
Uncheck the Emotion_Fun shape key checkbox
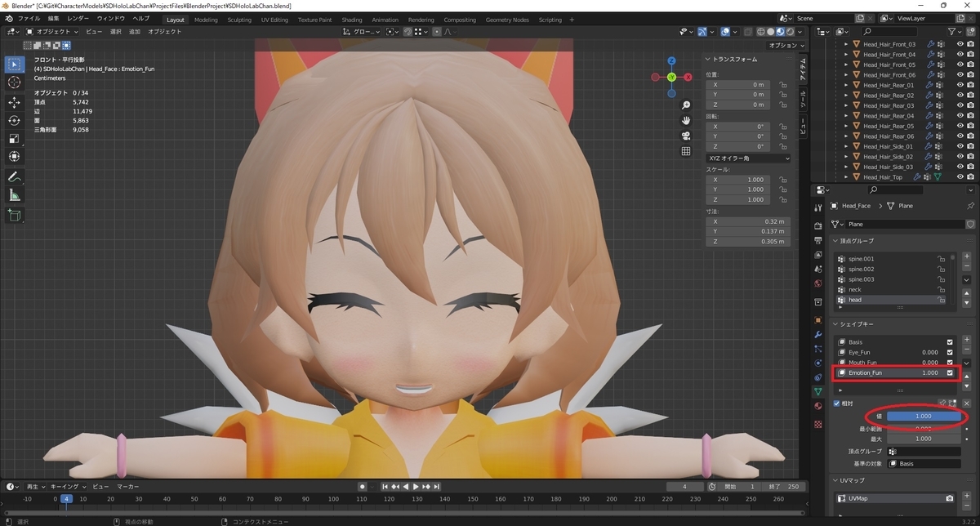pyautogui.click(x=950, y=372)
